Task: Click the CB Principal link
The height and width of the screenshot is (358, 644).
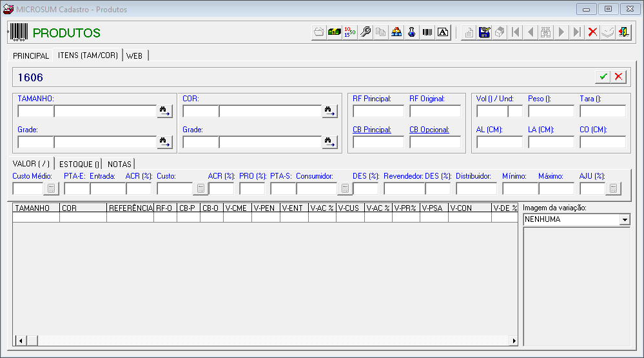Action: [372, 130]
